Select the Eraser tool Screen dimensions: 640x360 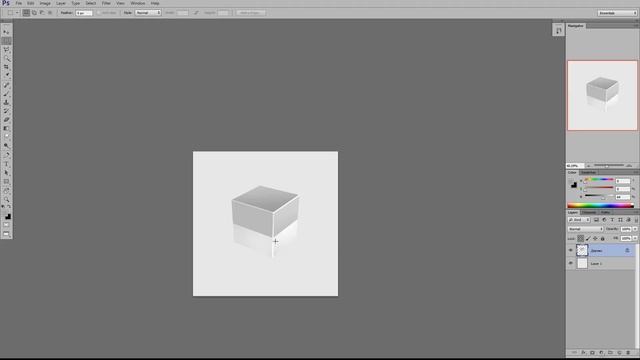(6, 120)
